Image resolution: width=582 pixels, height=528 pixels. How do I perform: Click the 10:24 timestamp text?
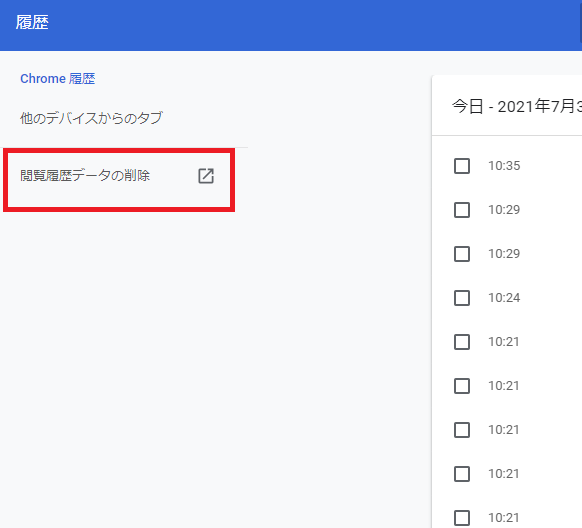(504, 298)
